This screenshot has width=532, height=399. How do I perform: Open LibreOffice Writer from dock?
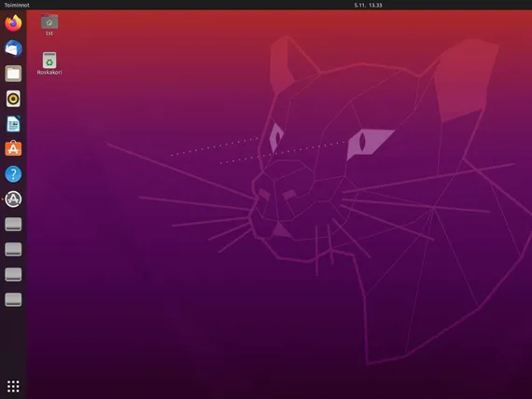click(x=13, y=124)
